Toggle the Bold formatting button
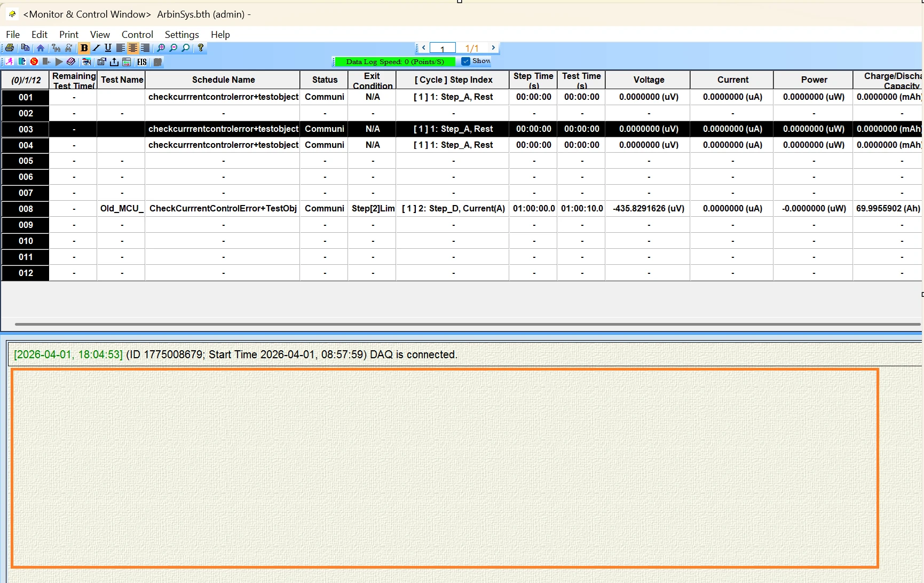Image resolution: width=924 pixels, height=583 pixels. 84,48
